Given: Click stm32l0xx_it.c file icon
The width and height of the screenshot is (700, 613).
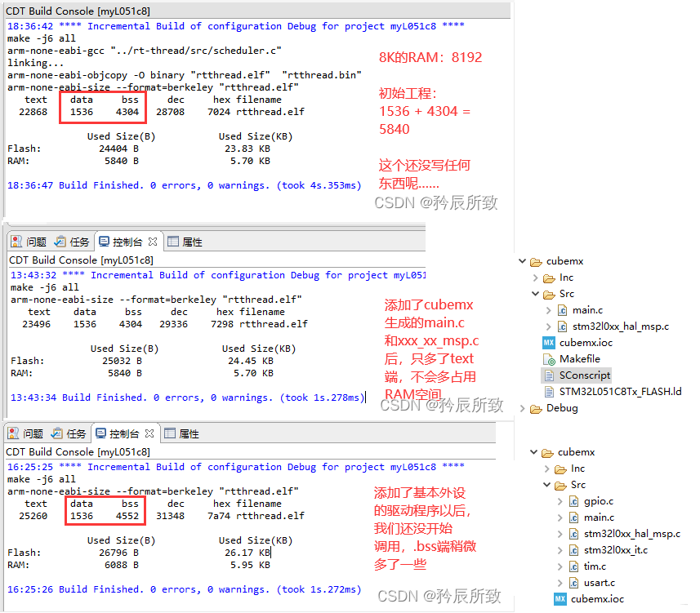Looking at the screenshot, I should (573, 550).
